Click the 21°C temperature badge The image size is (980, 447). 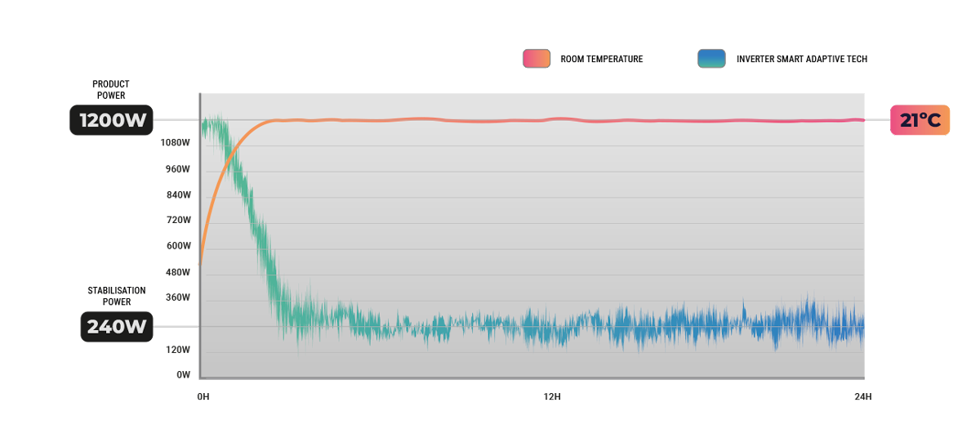tap(920, 121)
